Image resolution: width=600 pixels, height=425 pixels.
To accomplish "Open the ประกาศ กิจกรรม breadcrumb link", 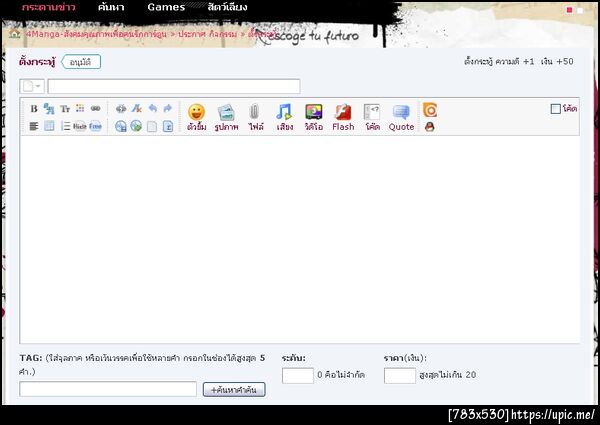I will 207,34.
